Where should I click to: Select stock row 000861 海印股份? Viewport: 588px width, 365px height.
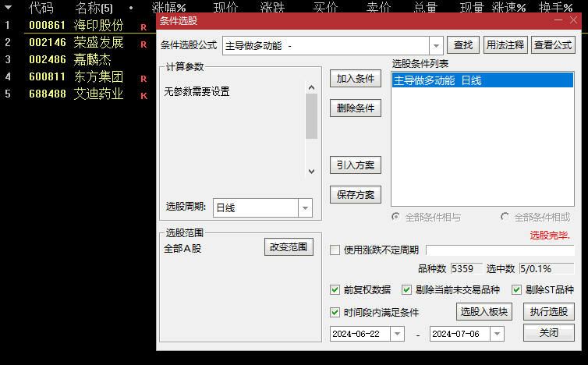point(78,25)
